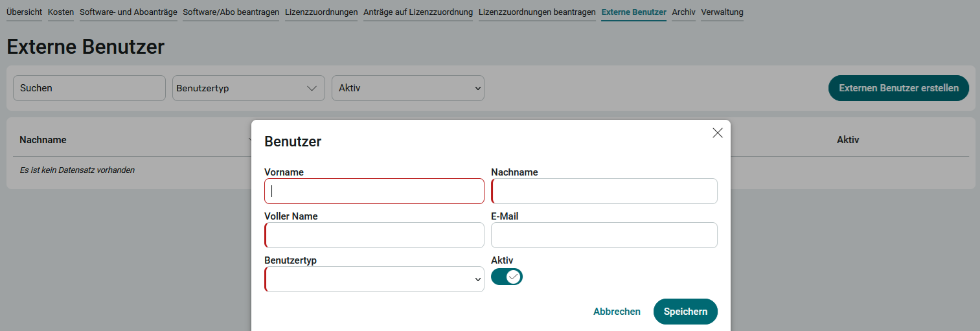The image size is (980, 331).
Task: Switch to Anträge auf Lizenzzuordnung tab
Action: pos(418,12)
